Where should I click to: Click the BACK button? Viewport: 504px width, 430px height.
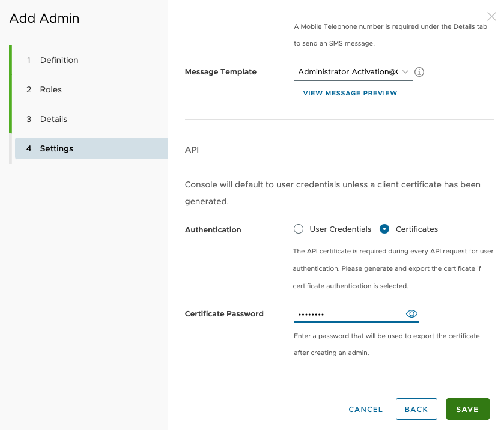tap(416, 409)
